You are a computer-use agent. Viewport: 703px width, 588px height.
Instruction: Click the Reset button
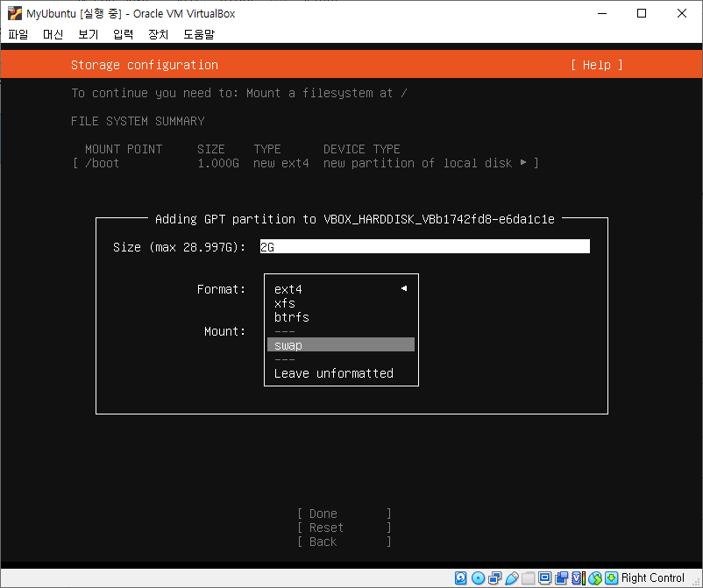point(344,528)
